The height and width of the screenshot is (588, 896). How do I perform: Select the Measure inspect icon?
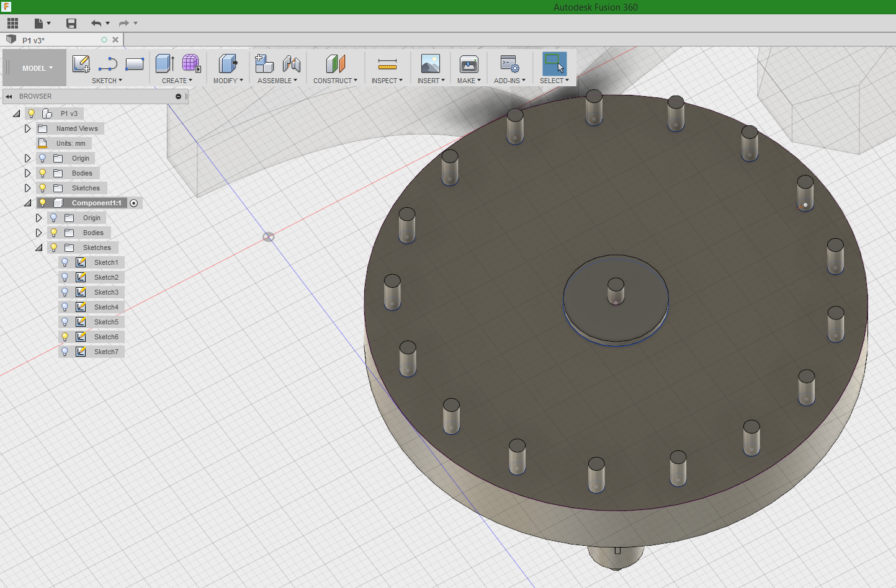coord(387,64)
